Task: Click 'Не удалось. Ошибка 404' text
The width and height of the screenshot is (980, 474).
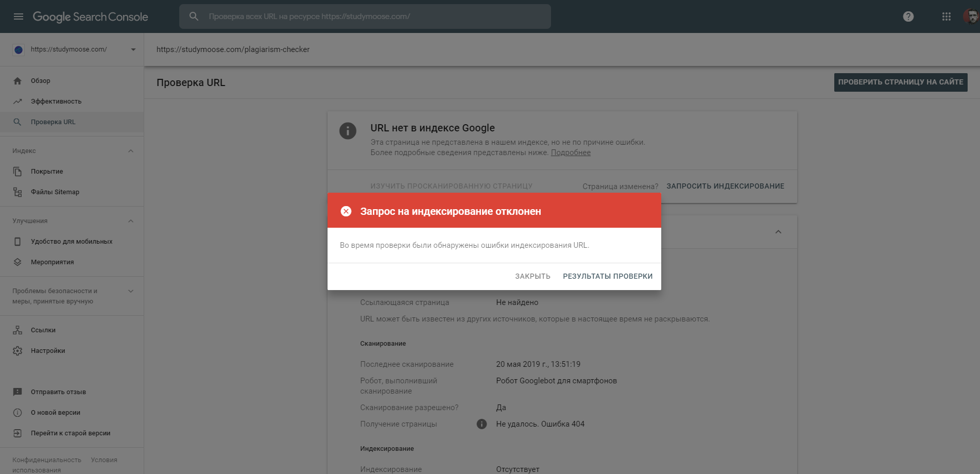Action: tap(540, 424)
